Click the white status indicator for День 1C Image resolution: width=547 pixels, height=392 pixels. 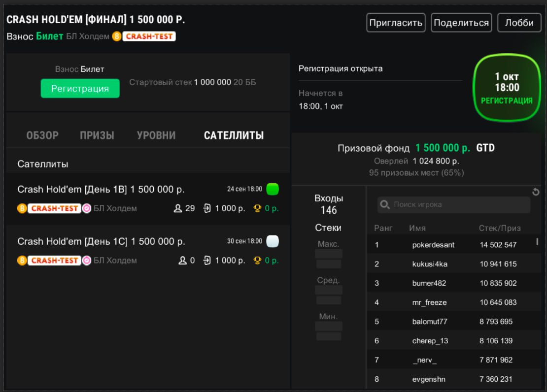[273, 241]
